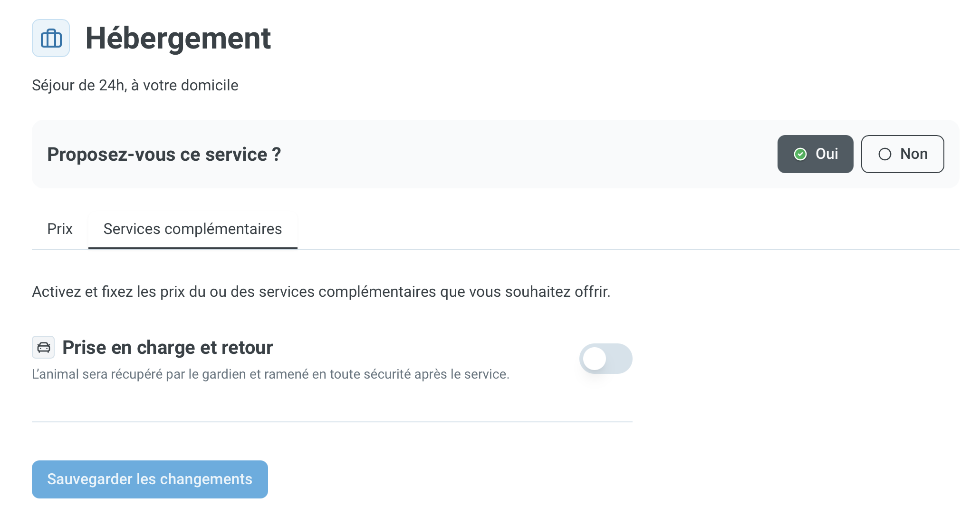Viewport: 980px width, 527px height.
Task: Click the Séjour de 24h subtitle
Action: [135, 85]
